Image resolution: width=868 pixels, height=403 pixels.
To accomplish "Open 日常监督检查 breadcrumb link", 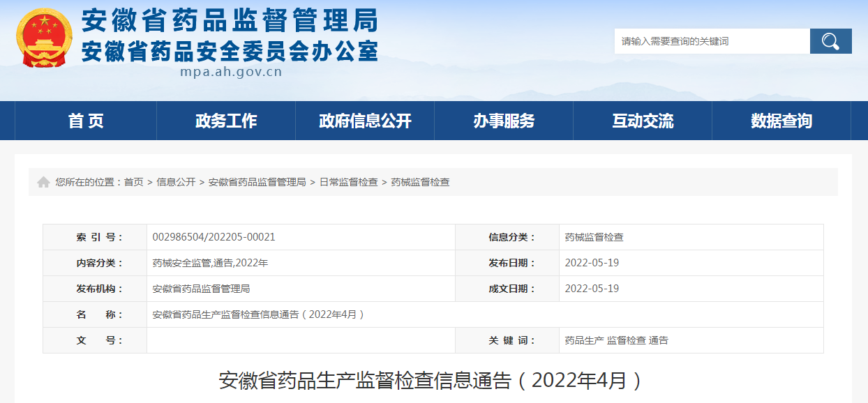I will tap(348, 182).
